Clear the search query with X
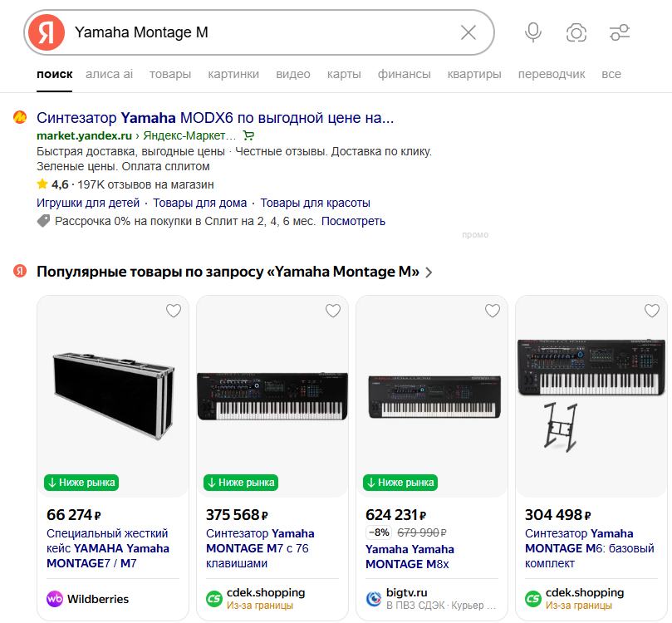Screen dimensions: 672x623 tap(468, 32)
